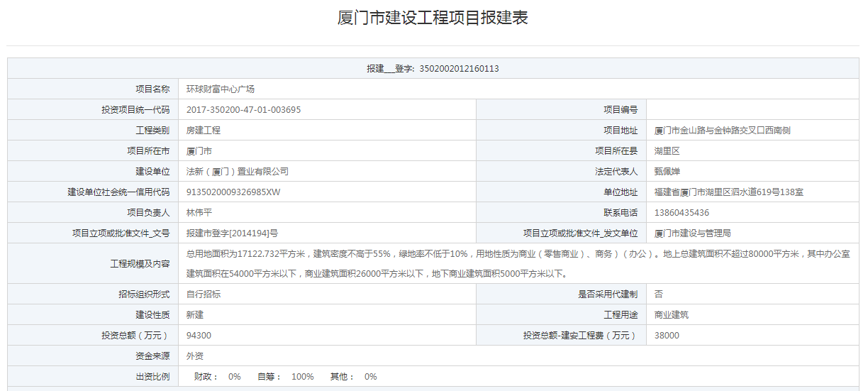Image resolution: width=868 pixels, height=391 pixels.
Task: Select the 其他： 0% ratio
Action: point(354,377)
